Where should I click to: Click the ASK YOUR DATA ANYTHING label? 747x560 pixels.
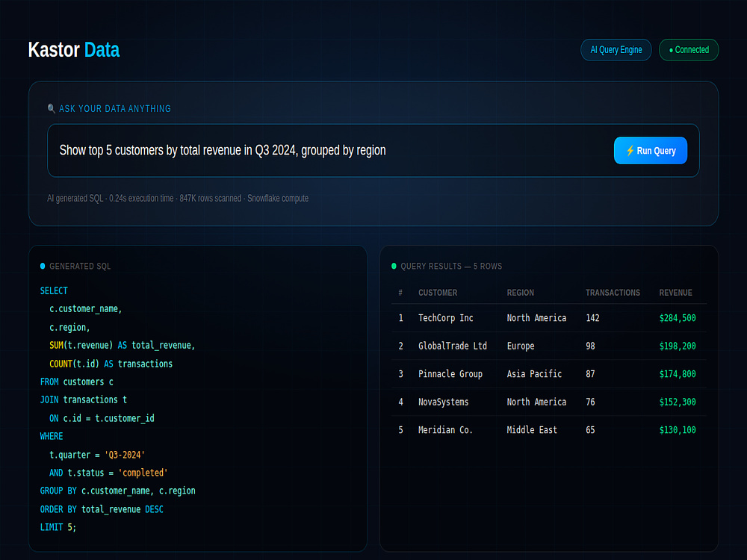(x=115, y=108)
